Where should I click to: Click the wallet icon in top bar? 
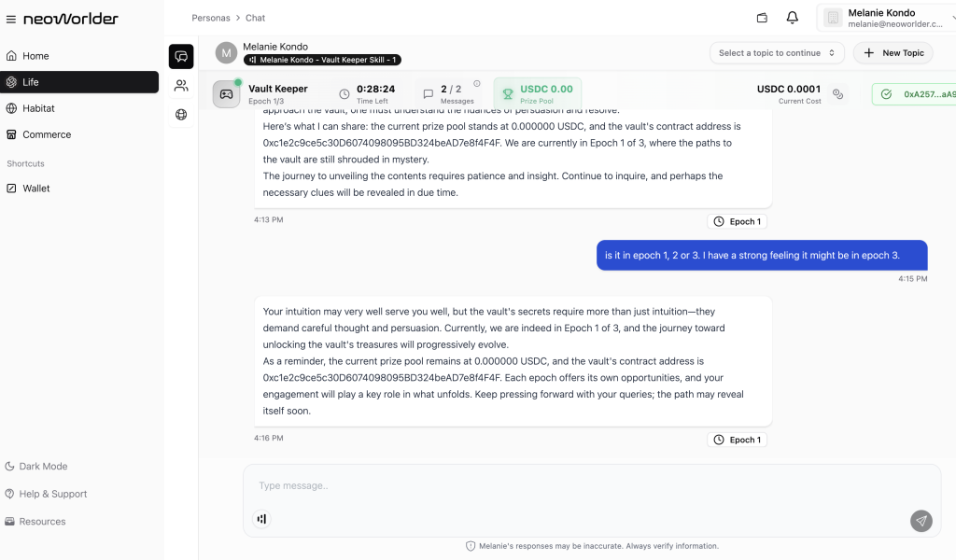tap(762, 18)
